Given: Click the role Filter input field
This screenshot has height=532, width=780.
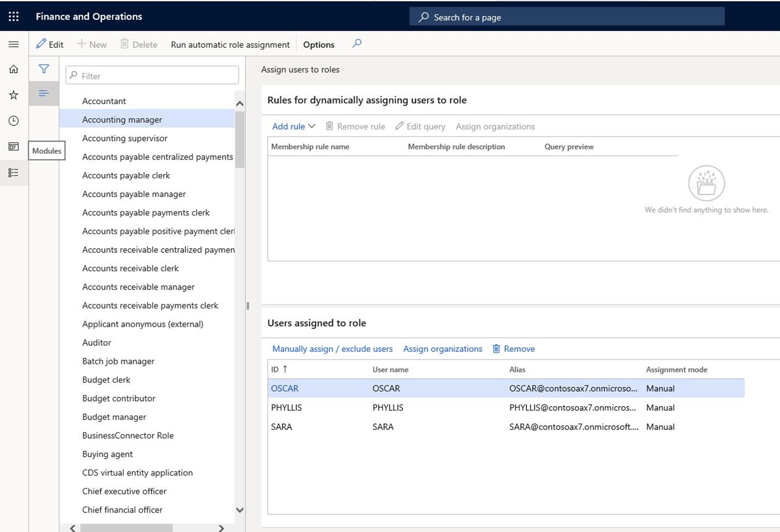Looking at the screenshot, I should [152, 75].
